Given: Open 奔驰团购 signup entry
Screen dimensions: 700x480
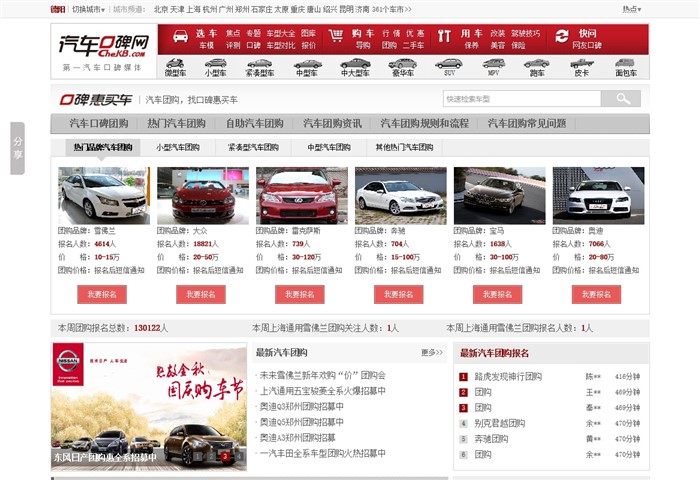Looking at the screenshot, I should coord(491,439).
